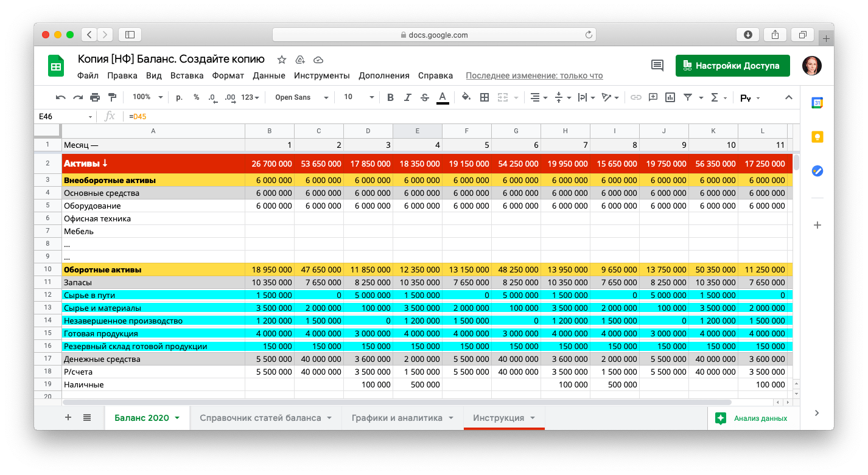Open the text color picker
Screen dimensions: 868x475
pyautogui.click(x=443, y=97)
